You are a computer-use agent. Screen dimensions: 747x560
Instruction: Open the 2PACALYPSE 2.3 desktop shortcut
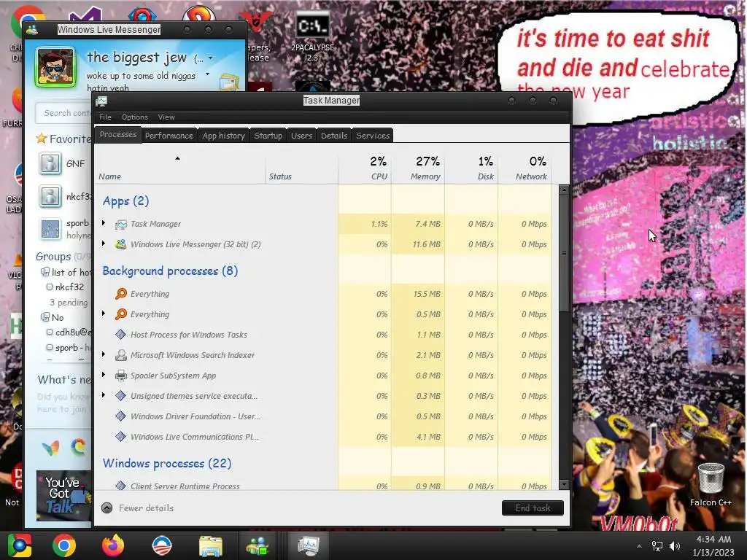312,37
